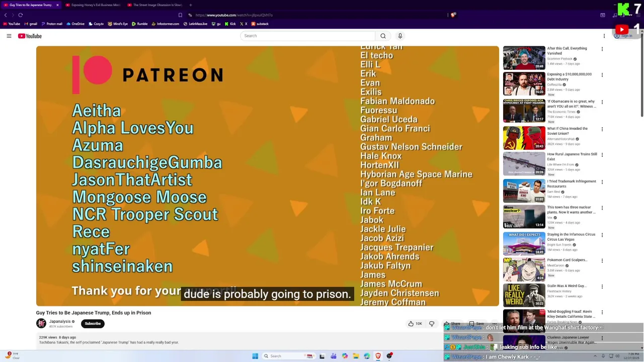644x362 pixels.
Task: Open the Rumble bookmark
Action: [139, 24]
